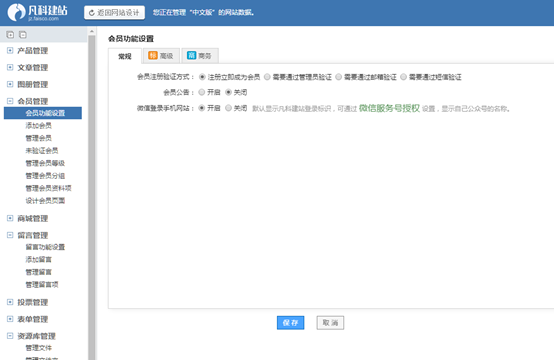Open 设计会员页面 in sidebar
Image resolution: width=554 pixels, height=360 pixels.
click(45, 201)
